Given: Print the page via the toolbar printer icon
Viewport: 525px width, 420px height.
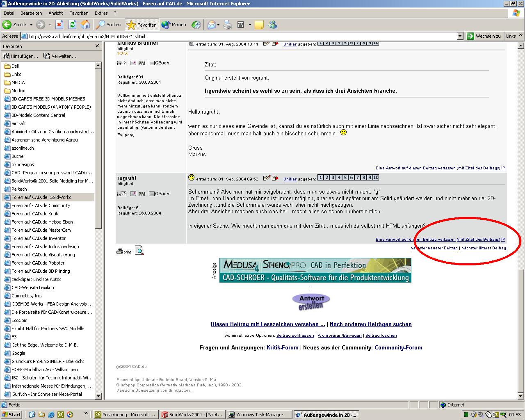Looking at the screenshot, I should [x=228, y=25].
